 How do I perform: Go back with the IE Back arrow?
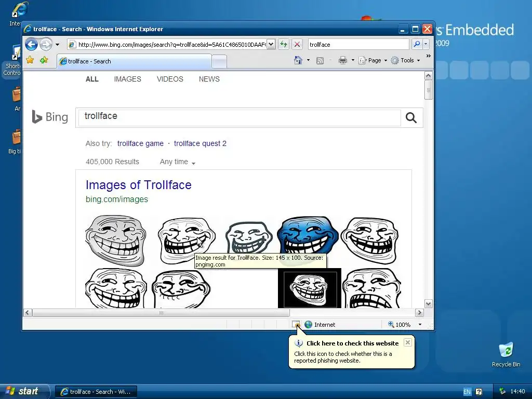31,45
